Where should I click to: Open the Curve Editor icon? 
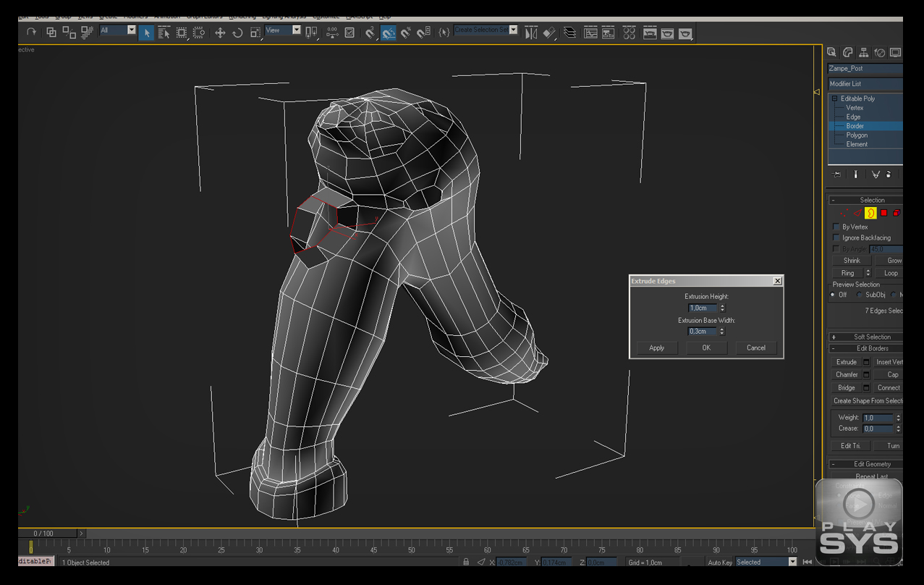click(590, 32)
